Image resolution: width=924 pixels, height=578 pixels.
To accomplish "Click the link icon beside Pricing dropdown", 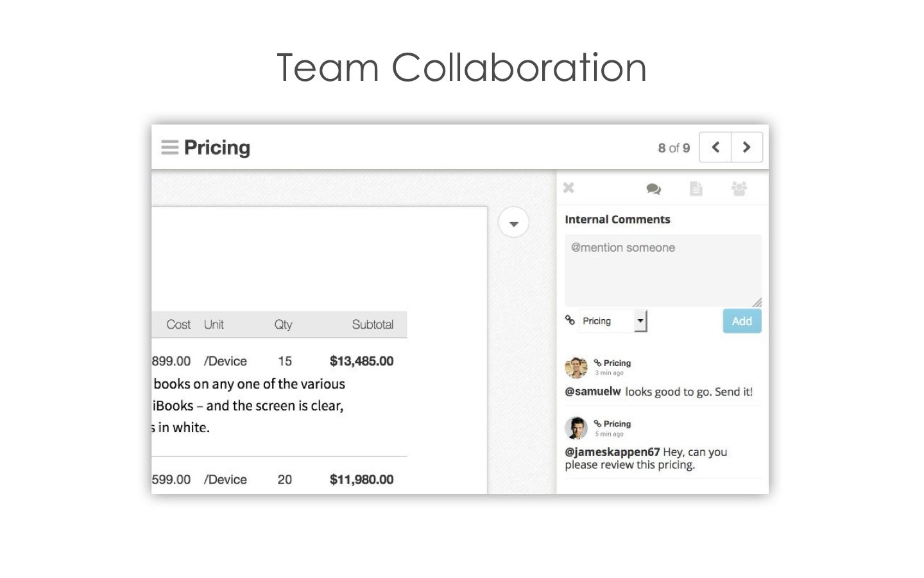I will pos(570,320).
